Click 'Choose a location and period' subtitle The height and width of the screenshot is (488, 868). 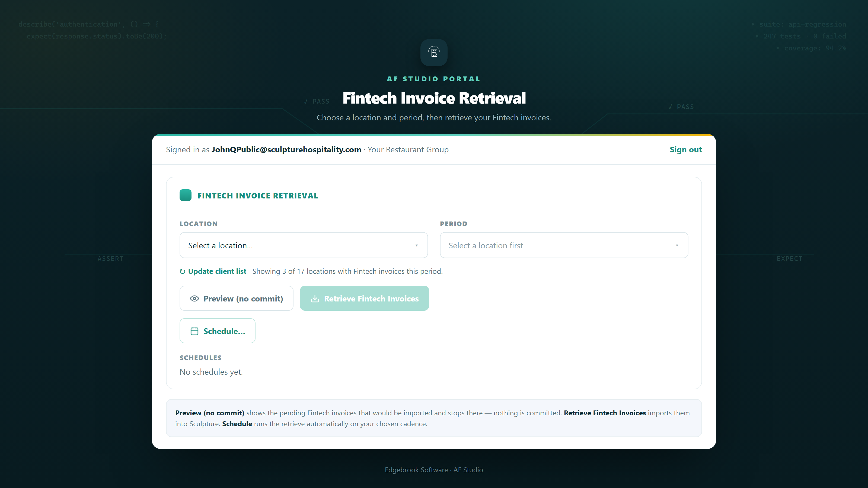pos(434,118)
